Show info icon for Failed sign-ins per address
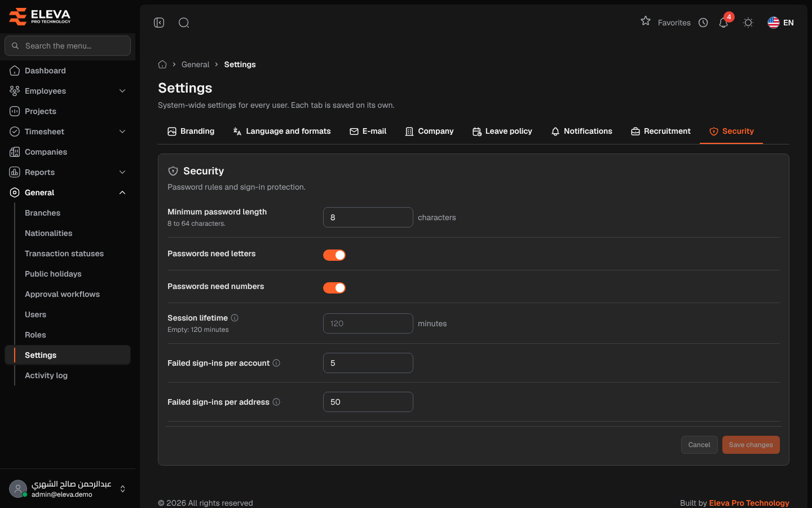Screen dimensions: 812x508 (x=276, y=402)
